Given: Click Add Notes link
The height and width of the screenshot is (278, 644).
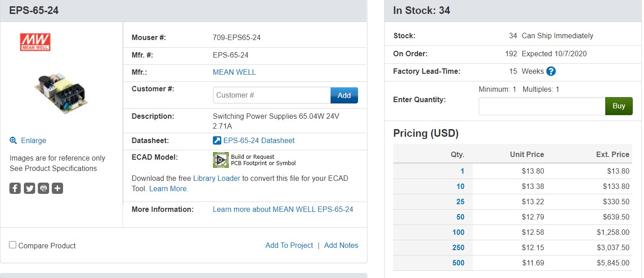Looking at the screenshot, I should coord(341,245).
